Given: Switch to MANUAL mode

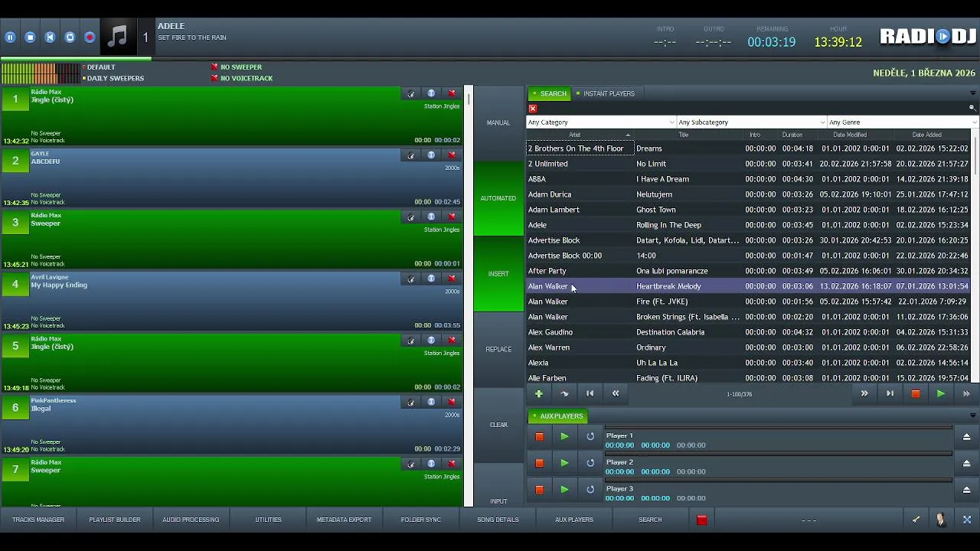Looking at the screenshot, I should tap(498, 123).
